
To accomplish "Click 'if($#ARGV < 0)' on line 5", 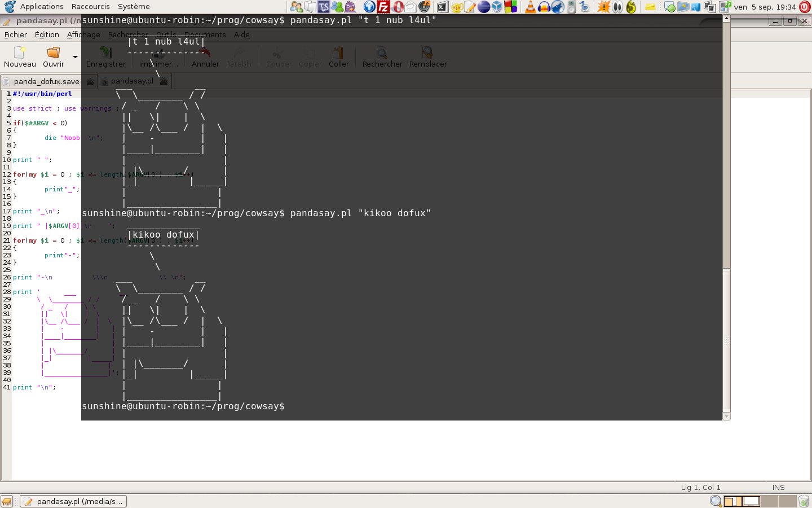I will click(40, 123).
